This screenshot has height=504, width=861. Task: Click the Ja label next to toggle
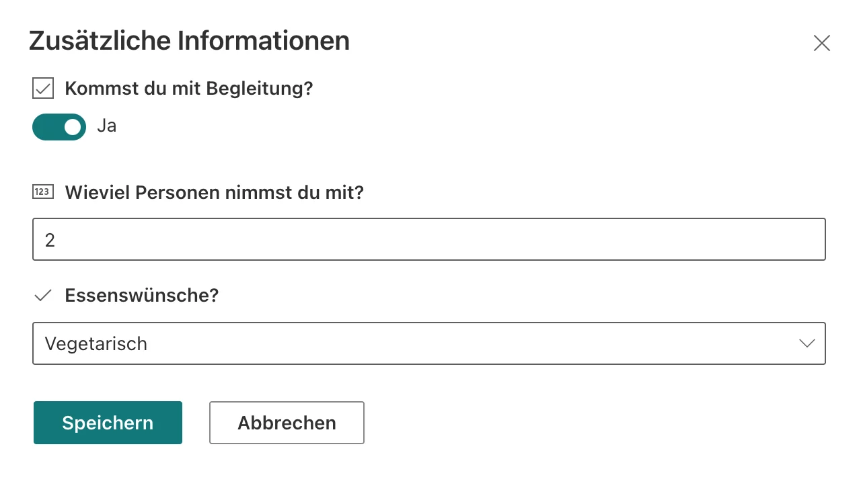(x=106, y=126)
